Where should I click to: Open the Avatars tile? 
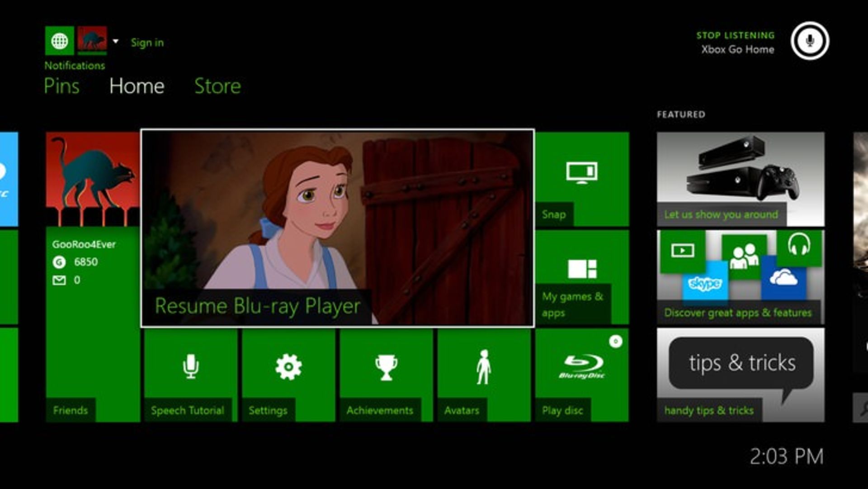click(484, 375)
